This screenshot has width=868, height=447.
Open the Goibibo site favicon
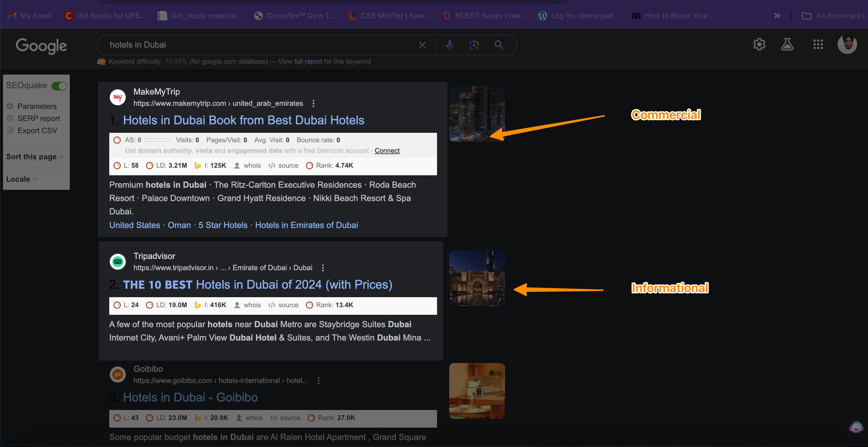[x=117, y=375]
